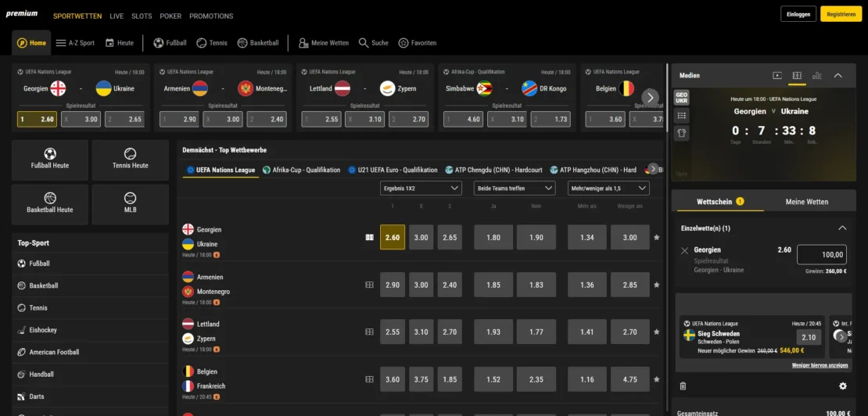
Task: Open statistics bar chart icon in Medien panel
Action: (817, 75)
